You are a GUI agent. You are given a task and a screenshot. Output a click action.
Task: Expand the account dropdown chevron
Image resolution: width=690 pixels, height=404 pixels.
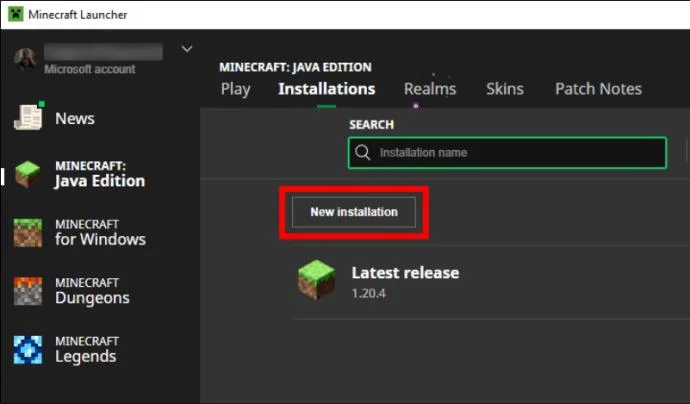(187, 48)
